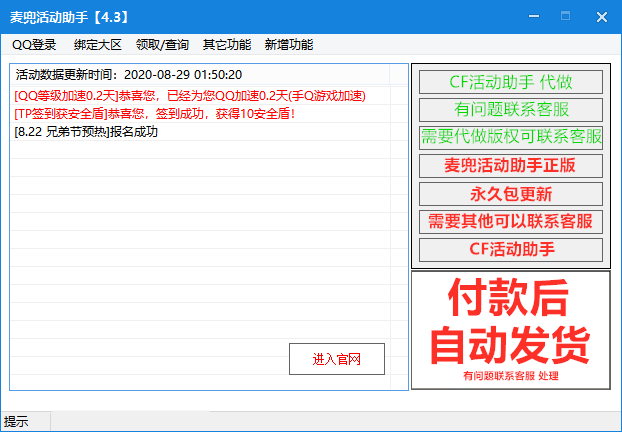
Task: Click the green CF活动助手 代做 button
Action: [x=510, y=82]
